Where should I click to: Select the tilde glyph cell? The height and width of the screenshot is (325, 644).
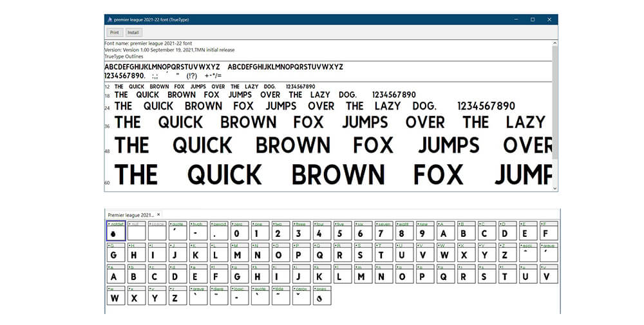pyautogui.click(x=281, y=295)
